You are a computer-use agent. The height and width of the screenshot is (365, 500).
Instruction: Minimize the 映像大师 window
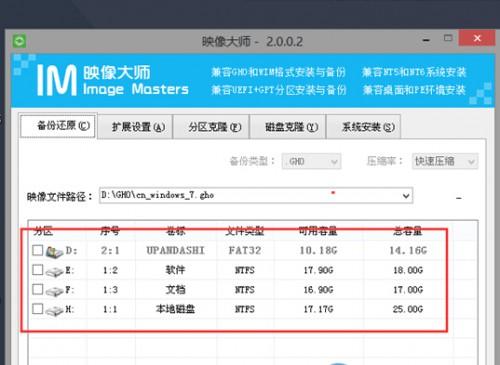tap(426, 40)
